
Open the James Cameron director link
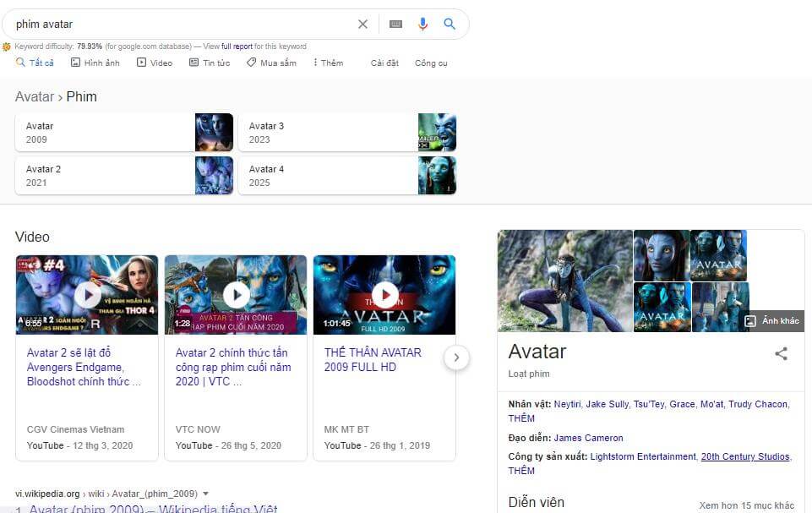[x=588, y=438]
